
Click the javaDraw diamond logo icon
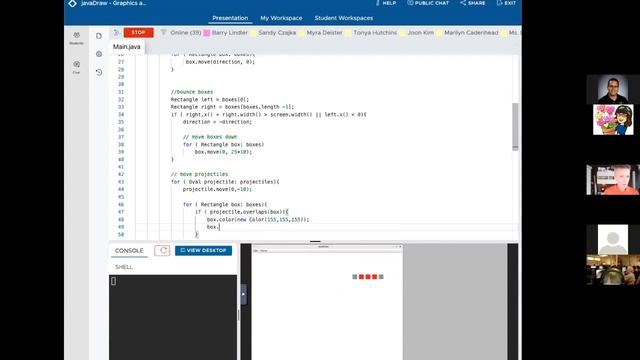[72, 3]
